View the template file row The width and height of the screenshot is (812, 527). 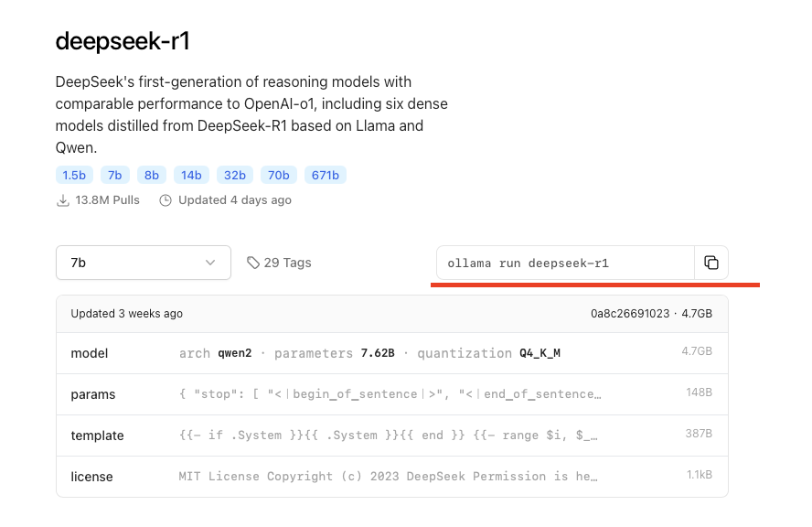(391, 436)
